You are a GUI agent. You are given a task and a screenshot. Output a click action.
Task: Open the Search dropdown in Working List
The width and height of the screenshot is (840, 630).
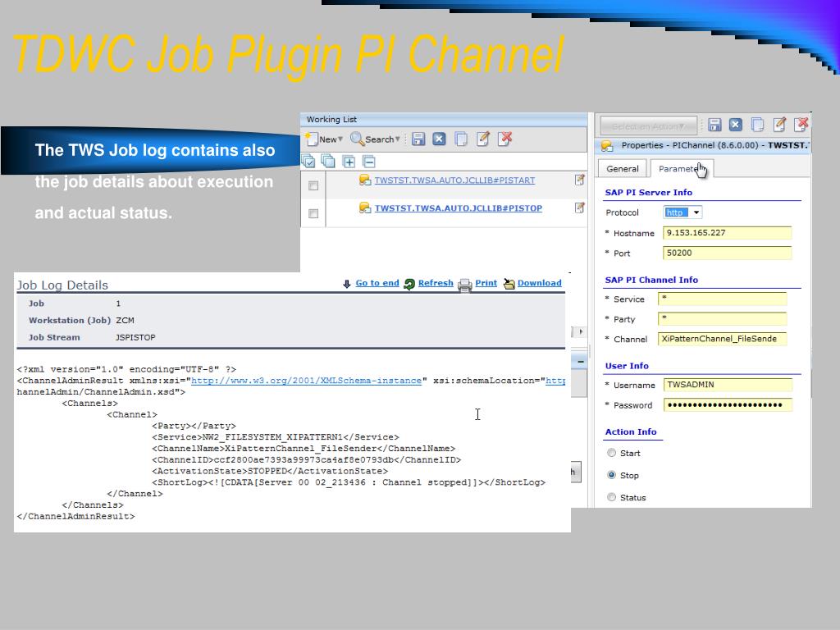(375, 139)
